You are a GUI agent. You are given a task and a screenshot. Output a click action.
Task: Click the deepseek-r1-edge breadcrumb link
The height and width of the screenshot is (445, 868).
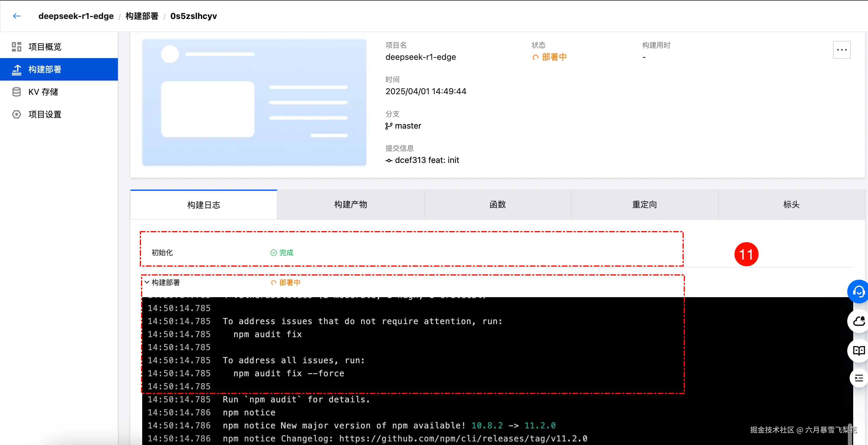[76, 16]
